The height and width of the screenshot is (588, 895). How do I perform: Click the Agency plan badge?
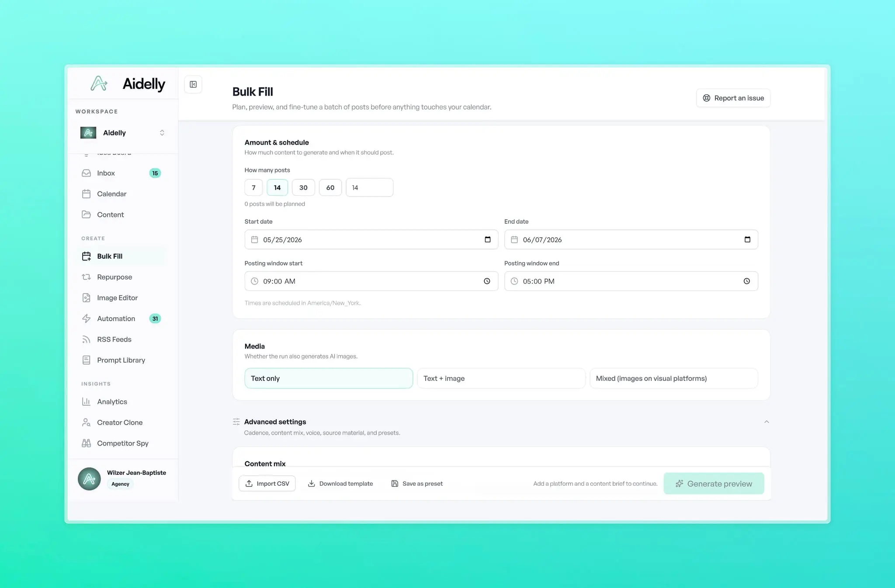pos(120,484)
